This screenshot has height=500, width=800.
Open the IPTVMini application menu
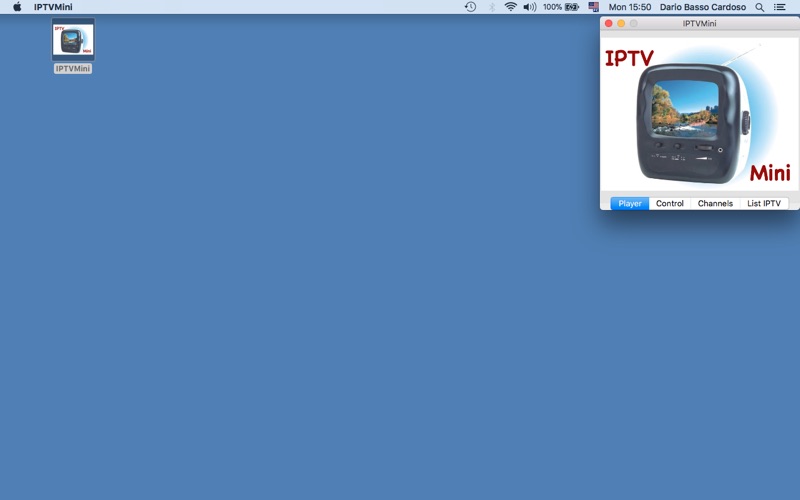click(x=53, y=7)
